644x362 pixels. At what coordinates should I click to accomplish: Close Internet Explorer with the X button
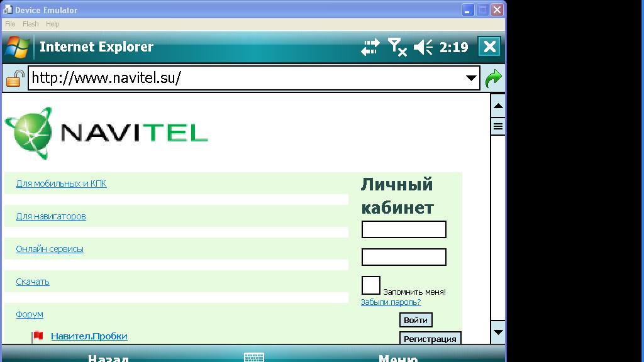point(489,47)
